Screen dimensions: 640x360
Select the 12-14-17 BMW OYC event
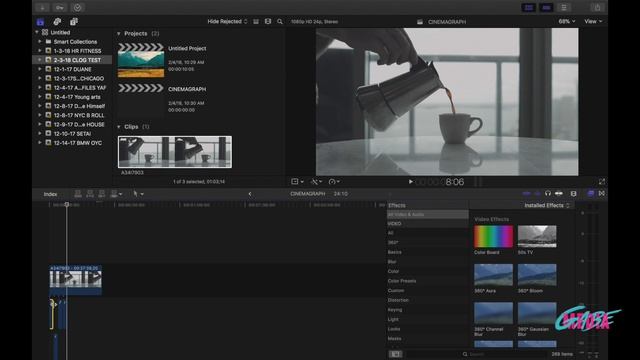pyautogui.click(x=72, y=143)
